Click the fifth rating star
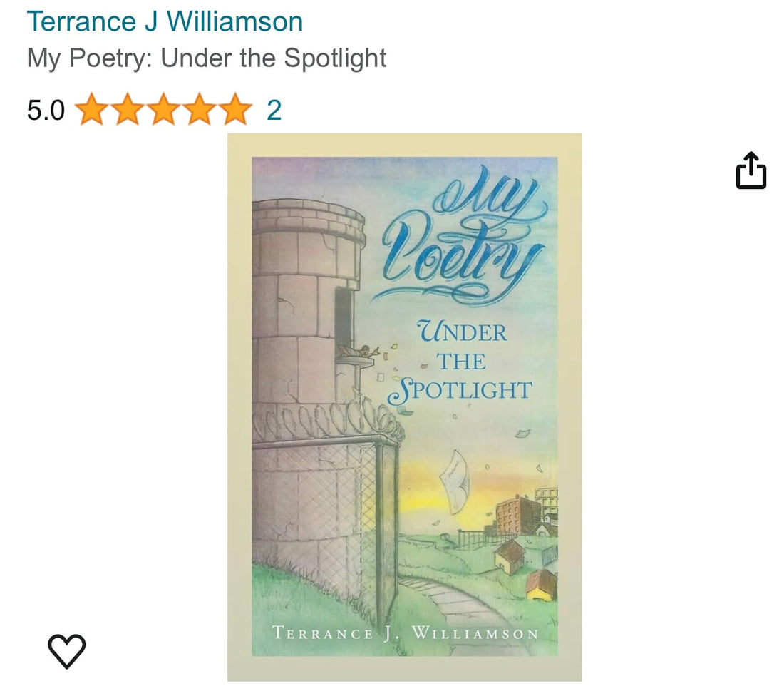Image resolution: width=784 pixels, height=691 pixels. click(x=234, y=111)
